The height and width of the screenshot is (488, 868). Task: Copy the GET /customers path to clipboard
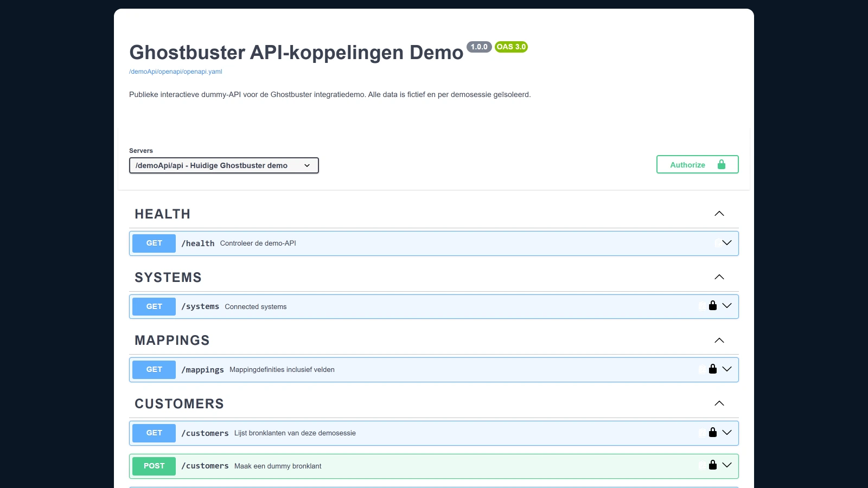(x=703, y=433)
